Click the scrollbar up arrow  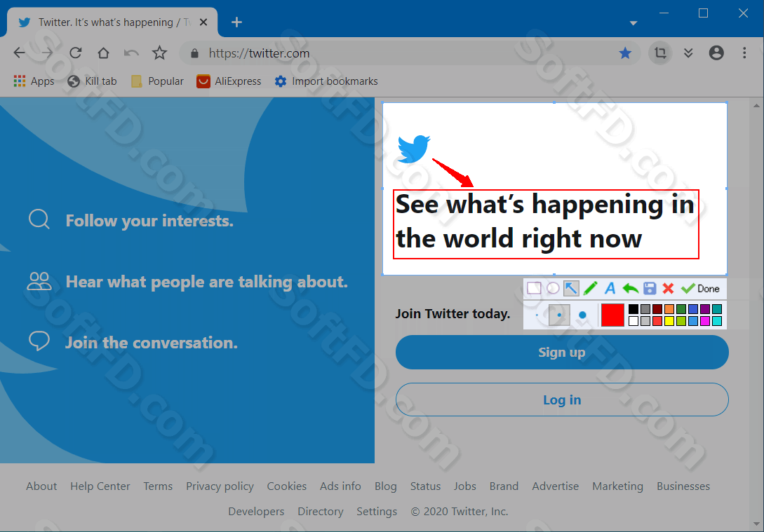756,105
